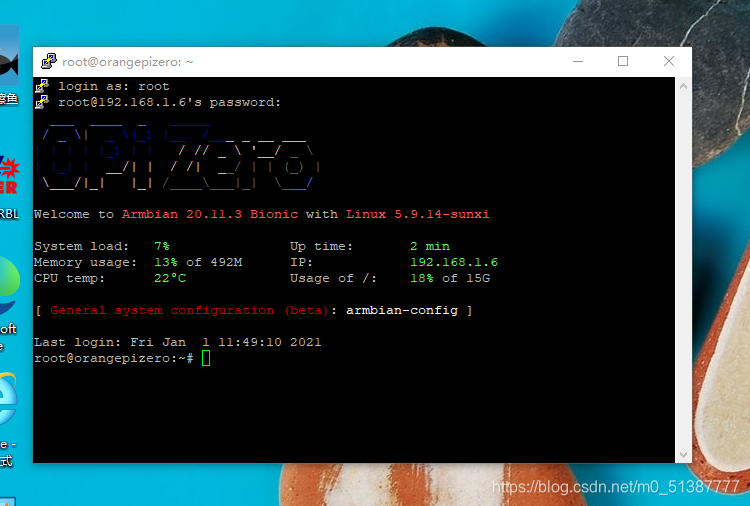Click the "Last login: Fri Jan 1 11:49:10 2021" line
The width and height of the screenshot is (750, 506).
[x=177, y=342]
